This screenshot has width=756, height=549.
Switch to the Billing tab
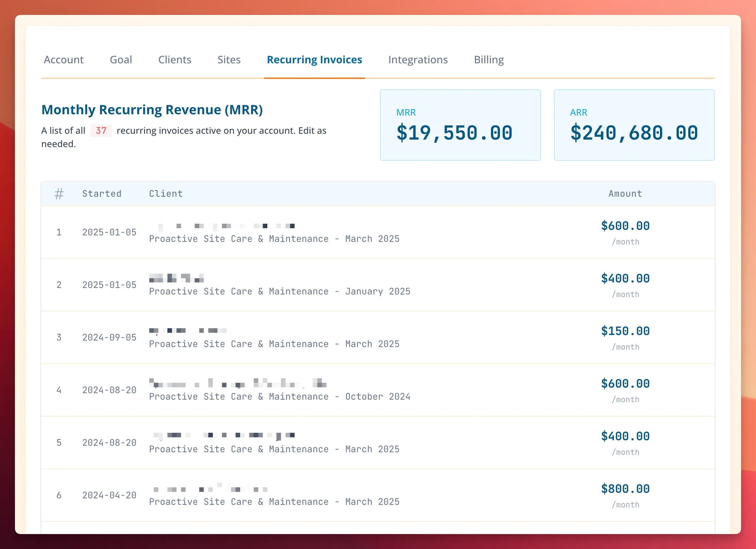tap(489, 60)
